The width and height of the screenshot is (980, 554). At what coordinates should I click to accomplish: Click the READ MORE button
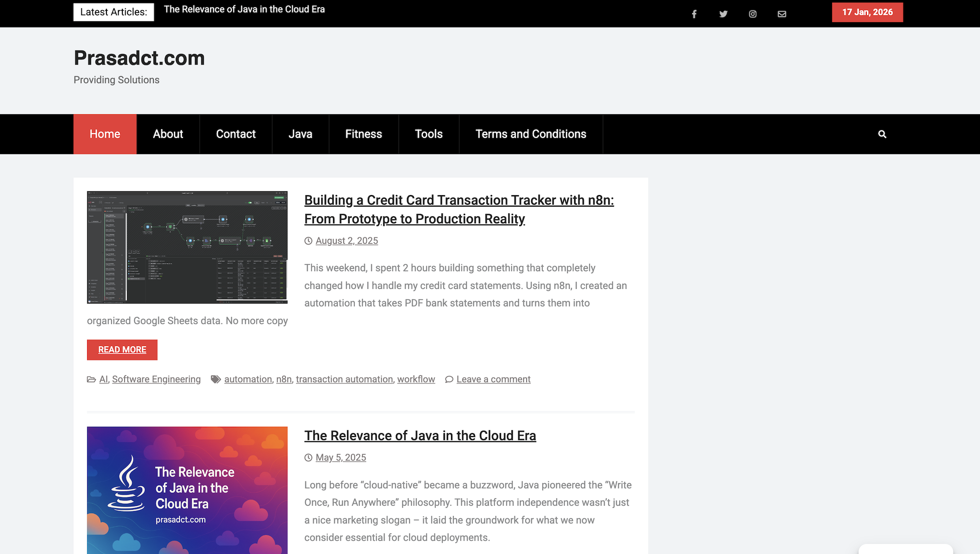122,350
